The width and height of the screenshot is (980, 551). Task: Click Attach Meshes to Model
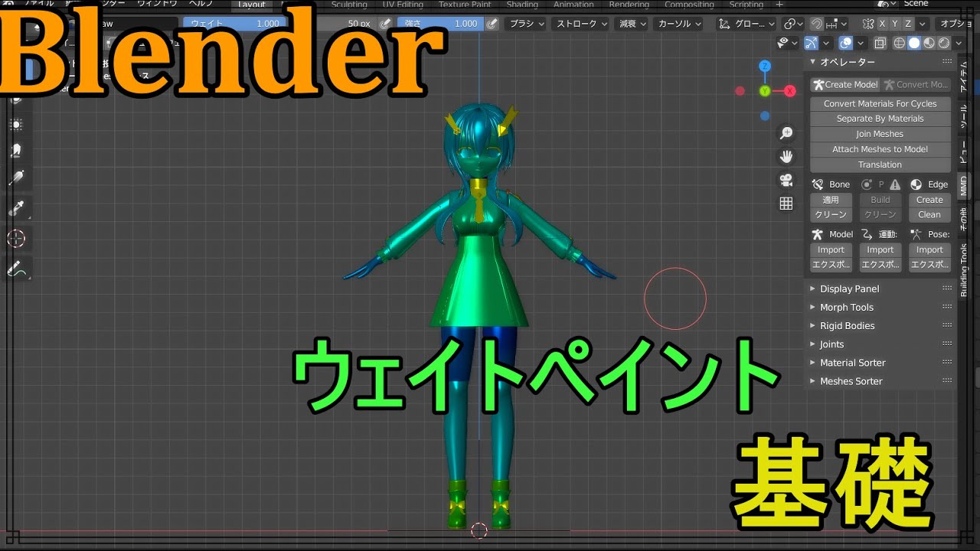880,149
